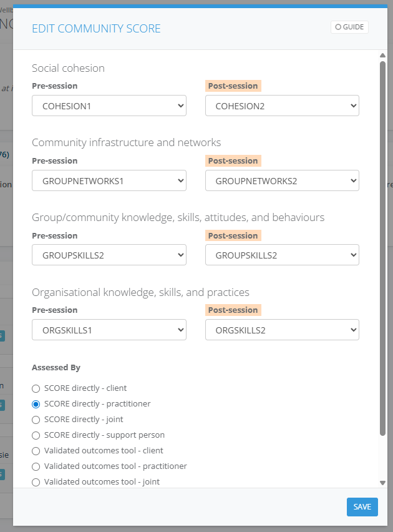Select SCORE directly - practitioner option

pyautogui.click(x=36, y=404)
